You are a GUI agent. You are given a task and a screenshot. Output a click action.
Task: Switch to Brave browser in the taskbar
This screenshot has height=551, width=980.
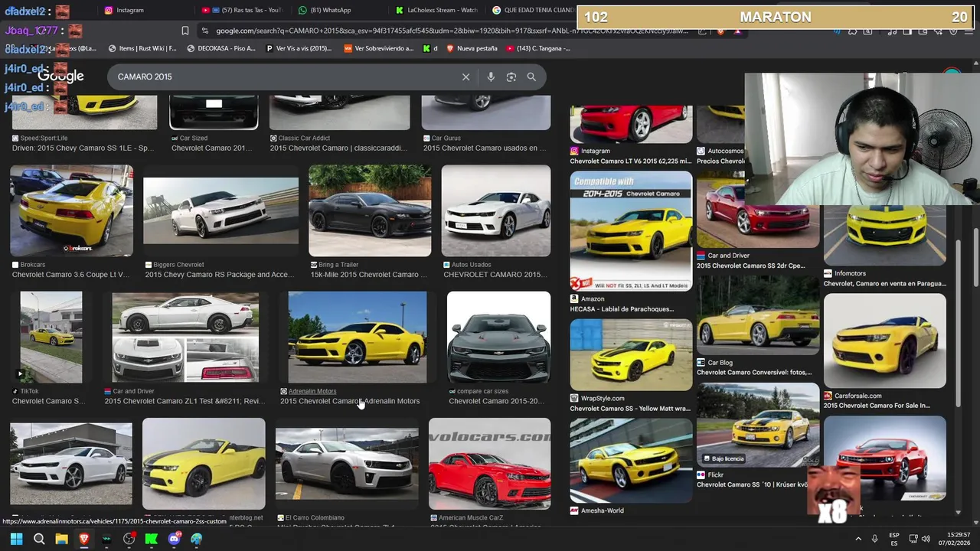(x=84, y=539)
